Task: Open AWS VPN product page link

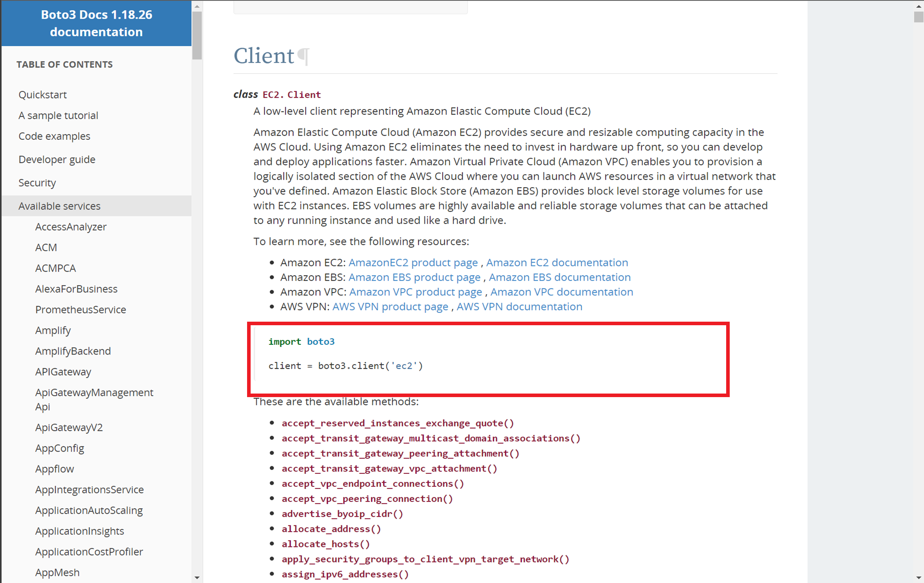Action: coord(390,307)
